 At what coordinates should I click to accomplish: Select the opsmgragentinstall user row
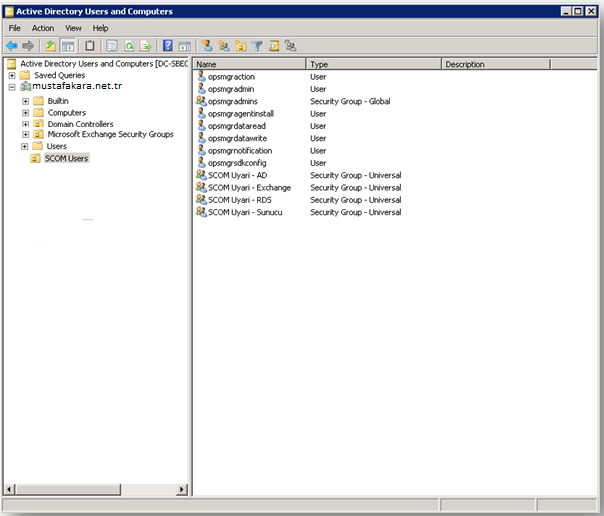[x=241, y=114]
